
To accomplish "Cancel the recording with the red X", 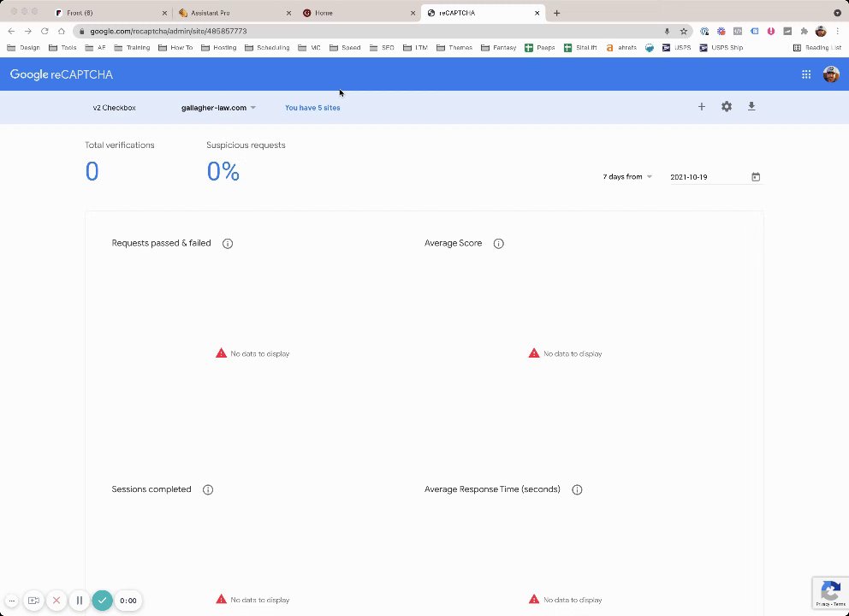I will click(56, 601).
